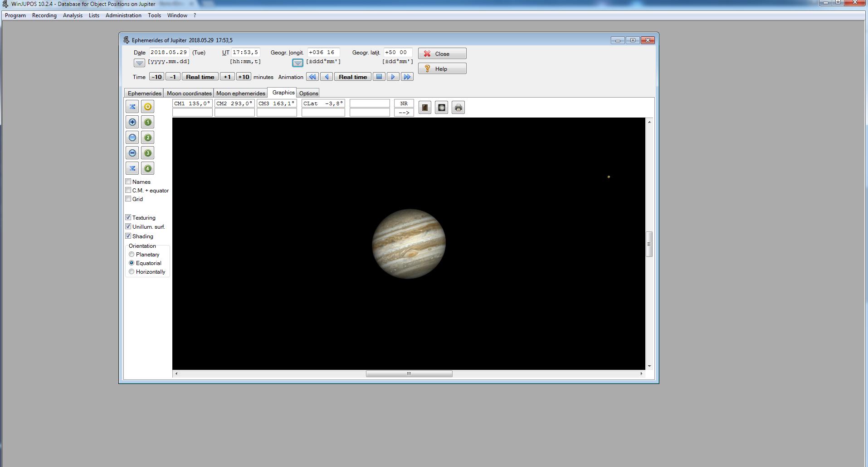Open the geographic longitude dropdown
The width and height of the screenshot is (868, 467).
[297, 63]
